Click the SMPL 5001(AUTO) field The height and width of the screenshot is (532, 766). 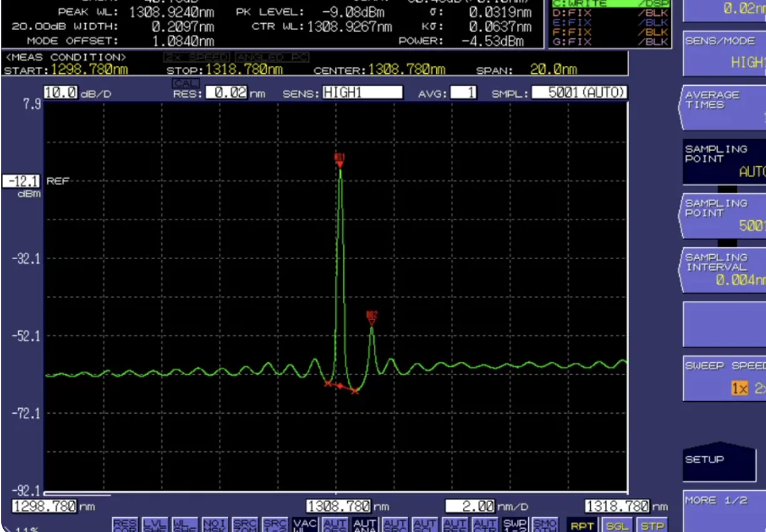[x=580, y=93]
